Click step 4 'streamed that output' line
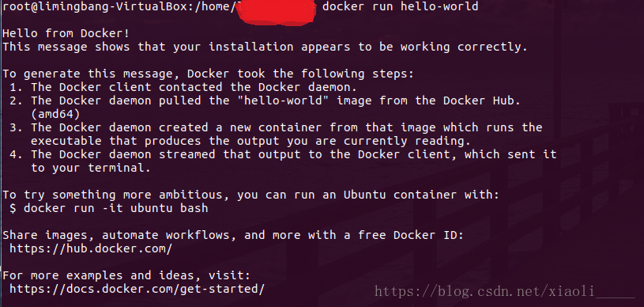 pyautogui.click(x=283, y=154)
